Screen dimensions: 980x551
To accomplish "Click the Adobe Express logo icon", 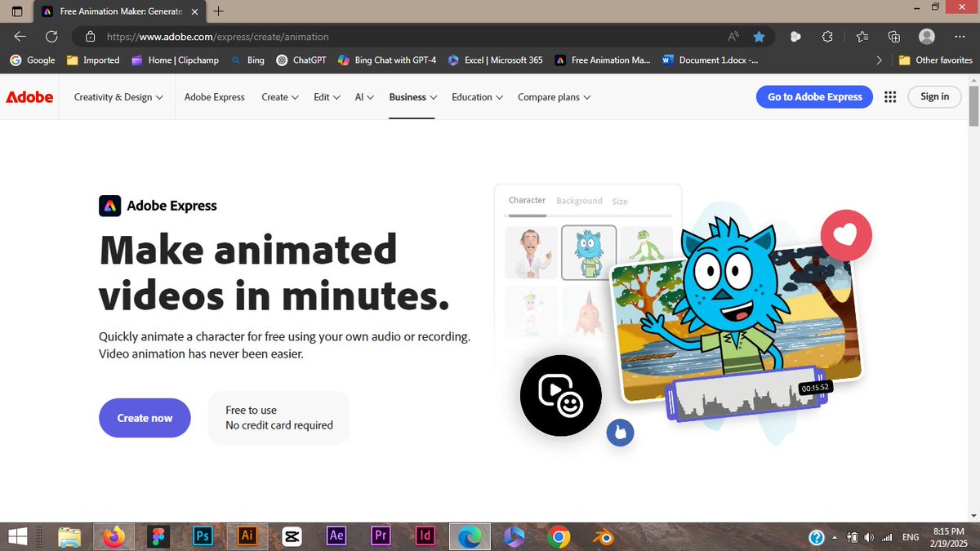I will (x=110, y=206).
